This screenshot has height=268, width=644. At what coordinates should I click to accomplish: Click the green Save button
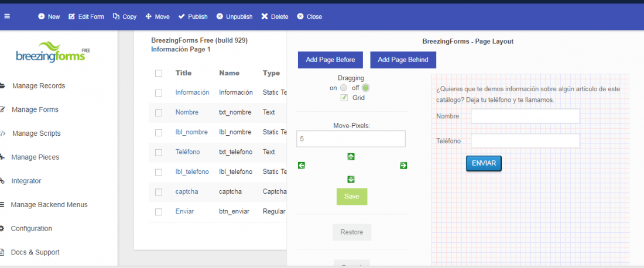(352, 197)
